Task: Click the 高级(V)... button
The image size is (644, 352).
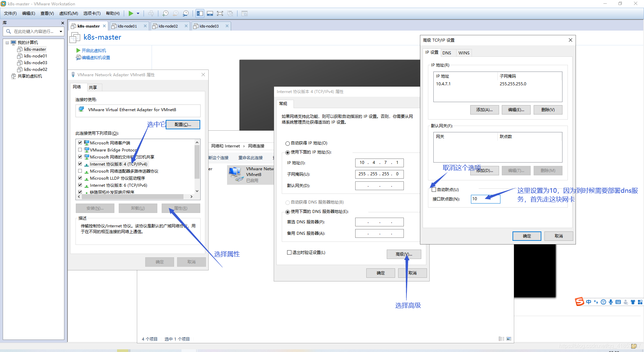Action: tap(404, 254)
